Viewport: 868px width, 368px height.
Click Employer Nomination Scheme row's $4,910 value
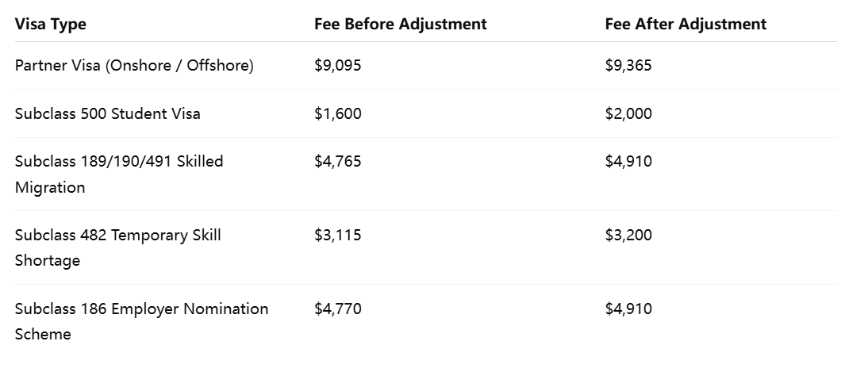point(628,309)
